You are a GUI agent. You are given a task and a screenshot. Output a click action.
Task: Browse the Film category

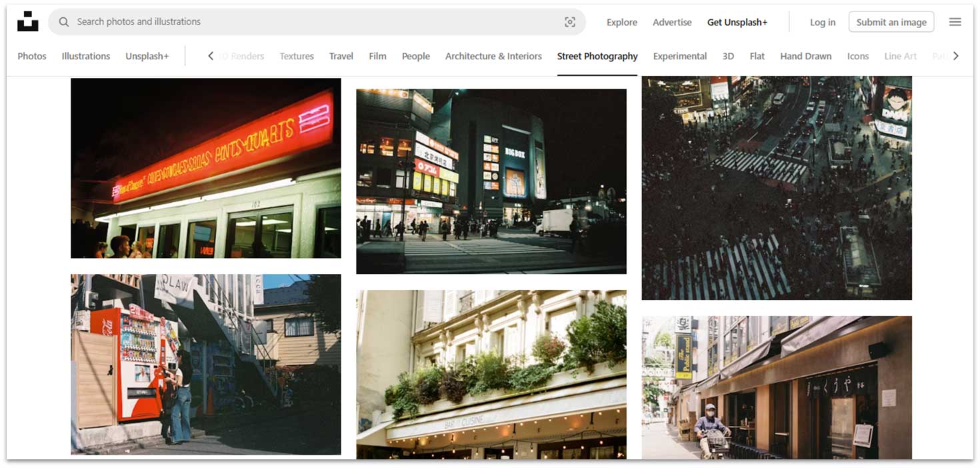coord(377,56)
